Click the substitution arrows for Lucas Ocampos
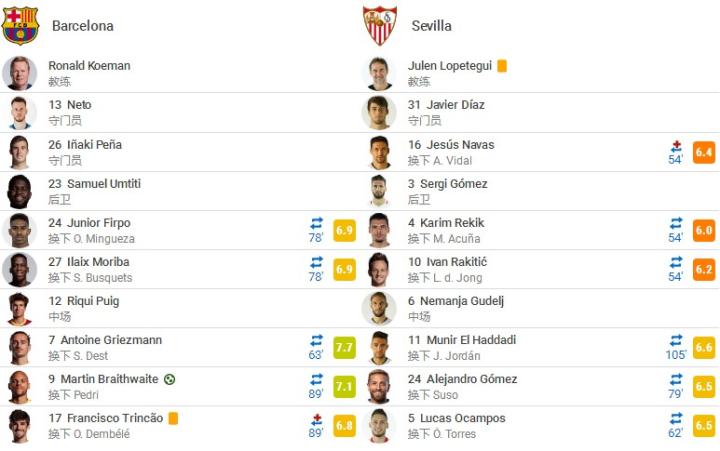This screenshot has height=451, width=720. pyautogui.click(x=676, y=418)
